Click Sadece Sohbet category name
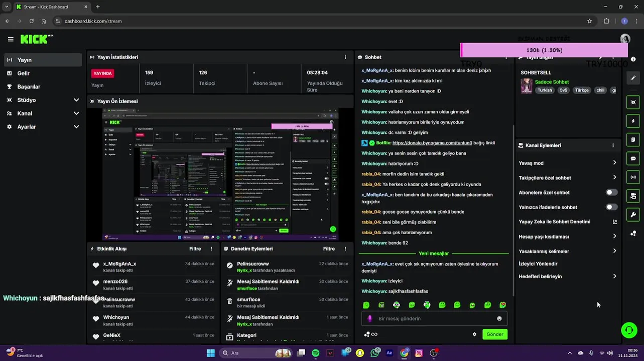644x361 pixels. [x=552, y=82]
